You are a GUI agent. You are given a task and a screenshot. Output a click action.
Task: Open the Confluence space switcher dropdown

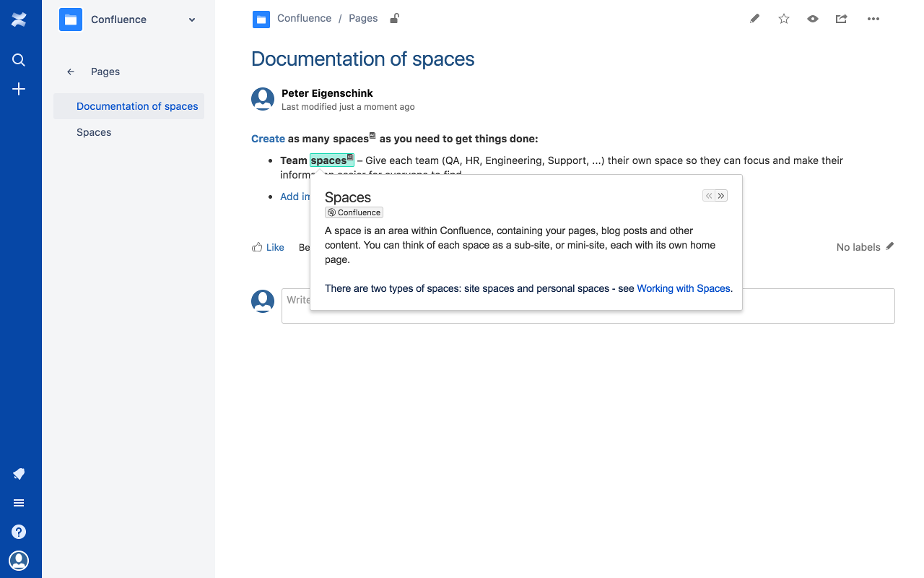tap(191, 20)
